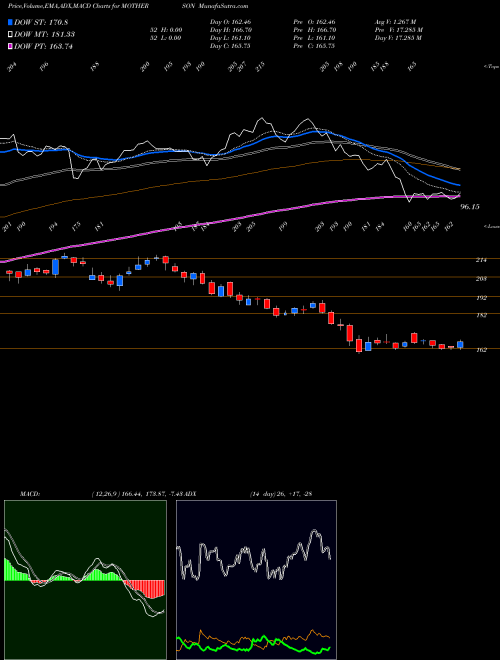Screen dimensions: 500x660
Task: Click the white DOW MT legend swatch
Action: [10, 35]
